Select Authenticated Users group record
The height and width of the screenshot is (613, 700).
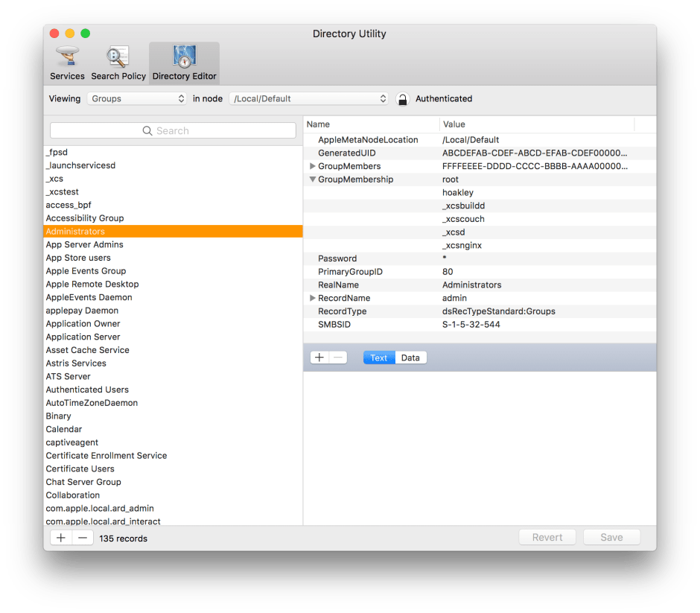87,390
